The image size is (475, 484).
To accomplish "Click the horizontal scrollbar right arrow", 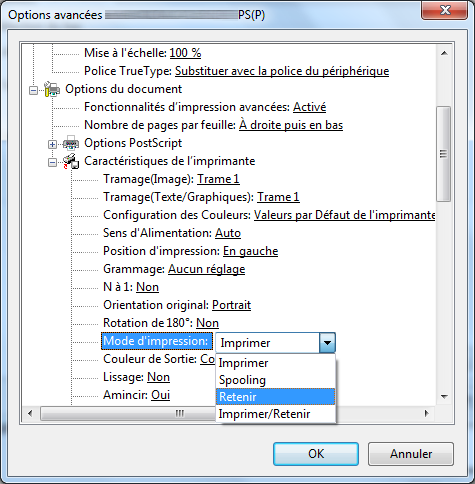I will point(427,414).
